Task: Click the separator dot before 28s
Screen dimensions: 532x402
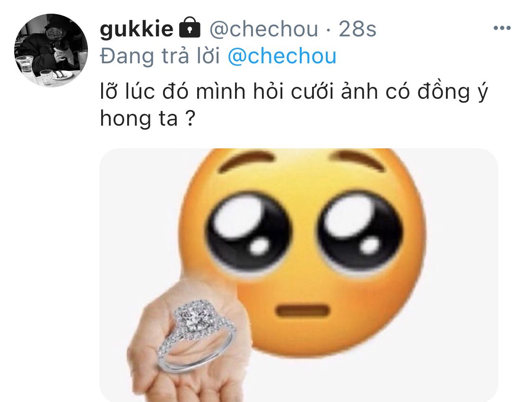Action: 328,30
